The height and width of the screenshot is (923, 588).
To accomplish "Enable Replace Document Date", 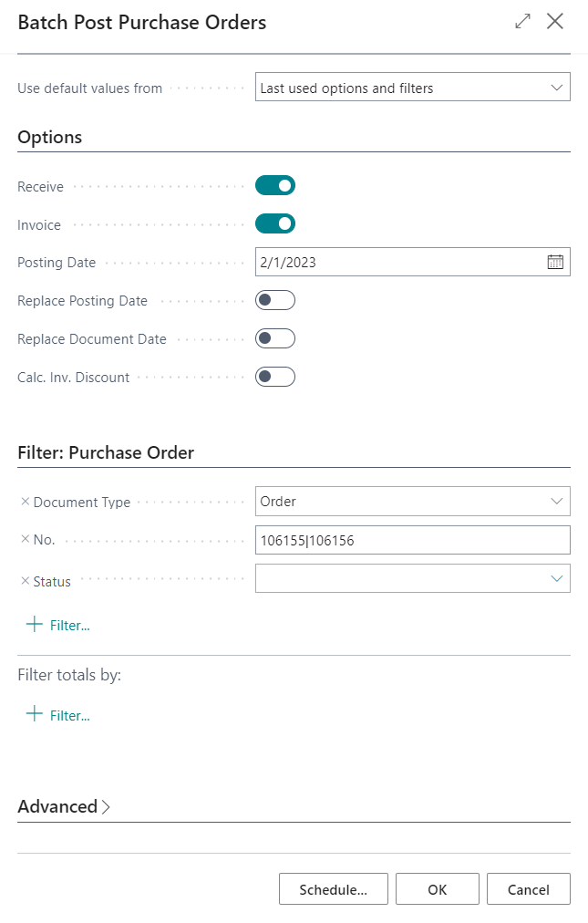I will coord(275,338).
